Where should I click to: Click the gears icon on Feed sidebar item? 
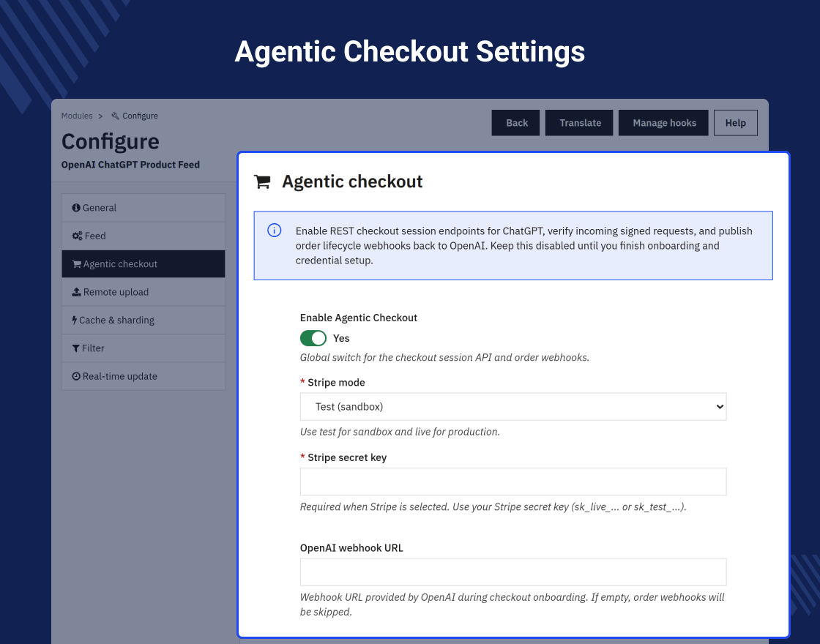point(78,236)
